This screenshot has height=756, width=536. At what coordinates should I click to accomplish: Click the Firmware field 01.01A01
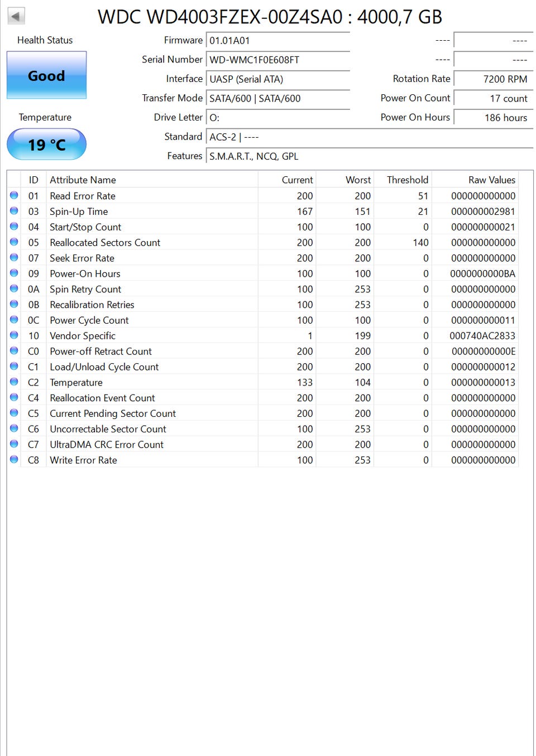pyautogui.click(x=278, y=41)
